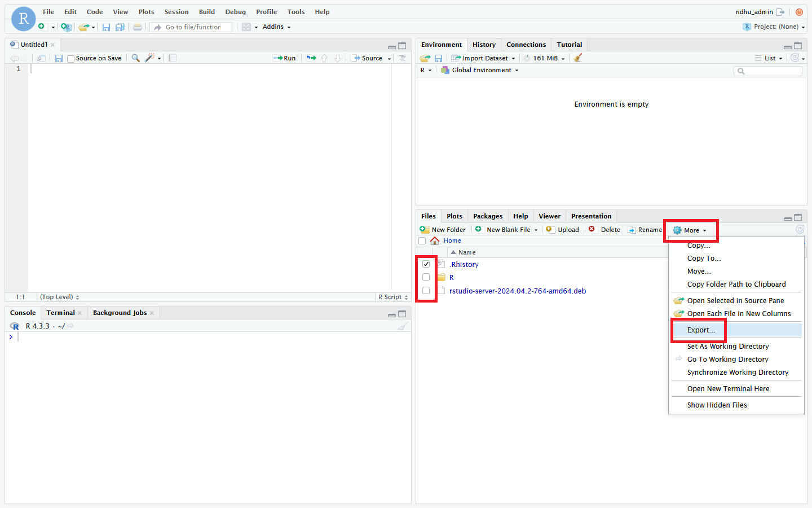Click the find/replace magnifier icon in editor
The width and height of the screenshot is (812, 508).
135,58
